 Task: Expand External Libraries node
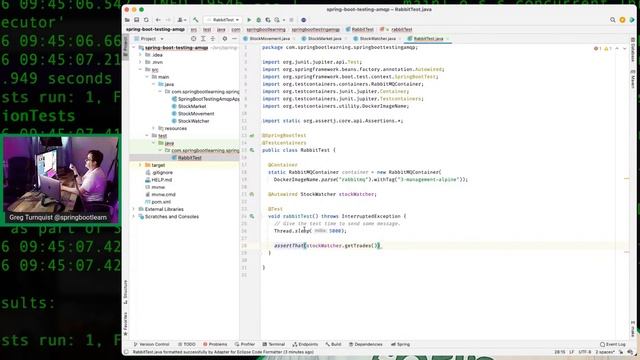coord(134,209)
